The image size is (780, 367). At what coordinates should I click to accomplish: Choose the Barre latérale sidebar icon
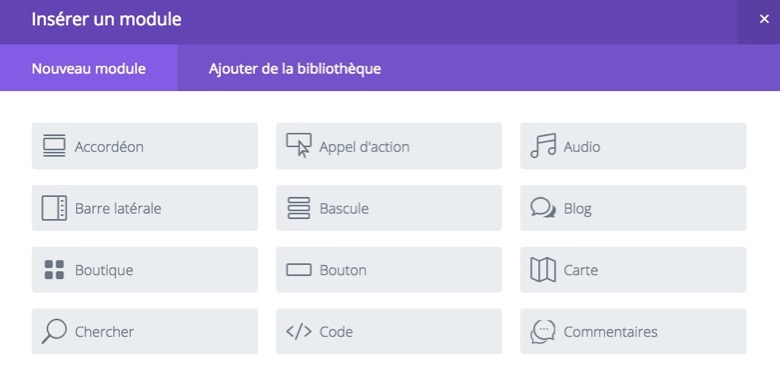click(54, 208)
